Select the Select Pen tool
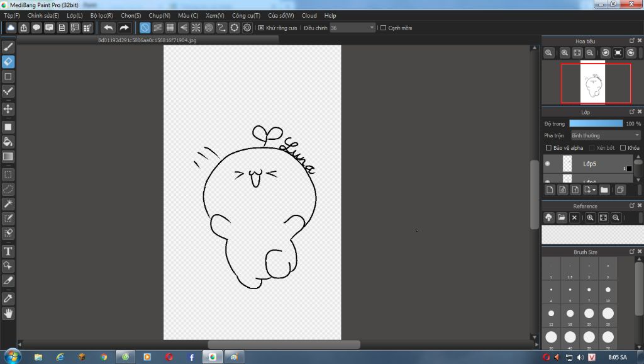The width and height of the screenshot is (644, 364). tap(8, 219)
